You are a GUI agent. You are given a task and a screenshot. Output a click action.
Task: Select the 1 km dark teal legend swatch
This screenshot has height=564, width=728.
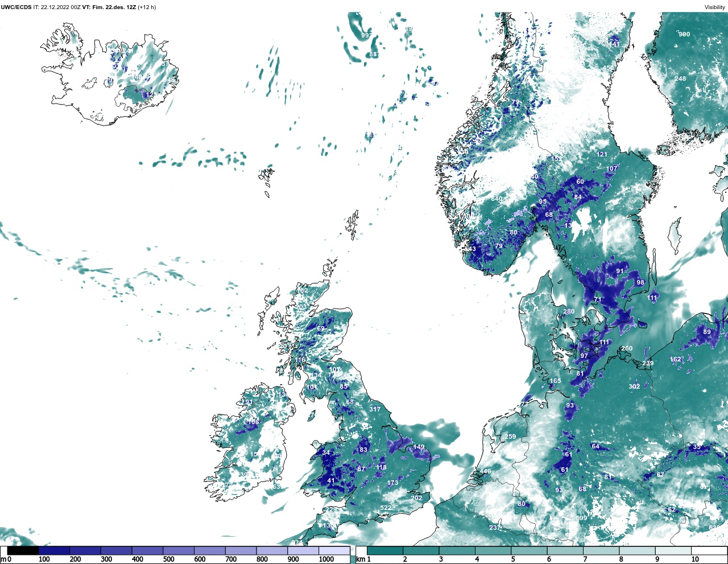tap(385, 551)
